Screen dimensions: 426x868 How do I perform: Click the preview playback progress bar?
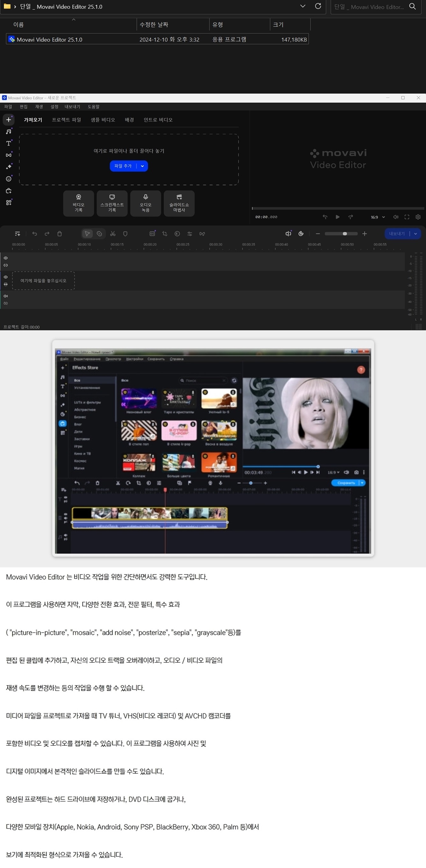click(338, 208)
